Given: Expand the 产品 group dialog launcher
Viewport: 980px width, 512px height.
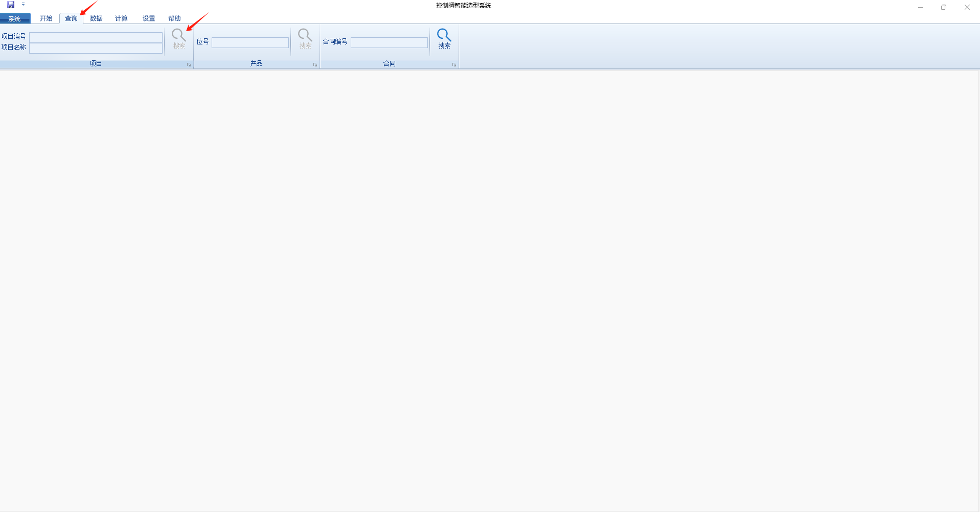Looking at the screenshot, I should click(315, 65).
